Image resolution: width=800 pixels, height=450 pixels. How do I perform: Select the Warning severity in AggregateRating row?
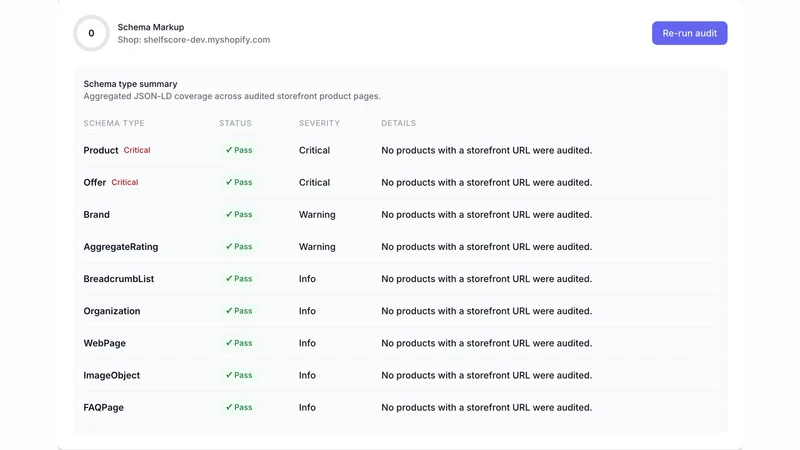[317, 247]
